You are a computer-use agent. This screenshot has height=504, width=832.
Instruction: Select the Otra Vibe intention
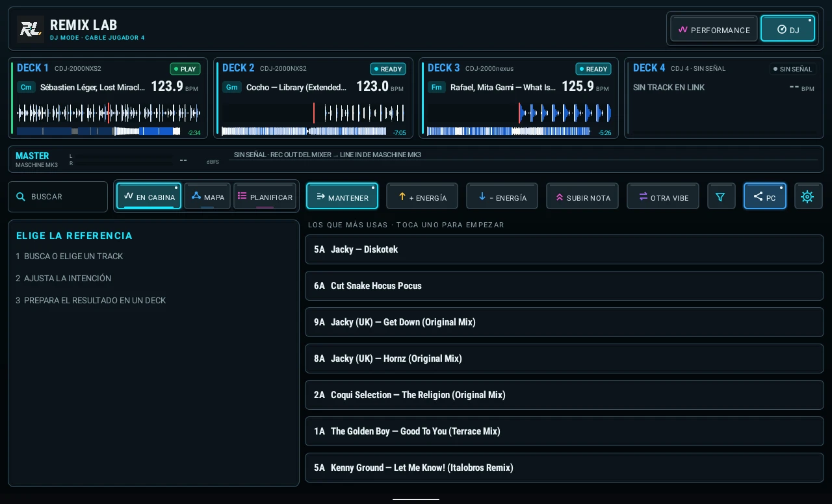662,196
